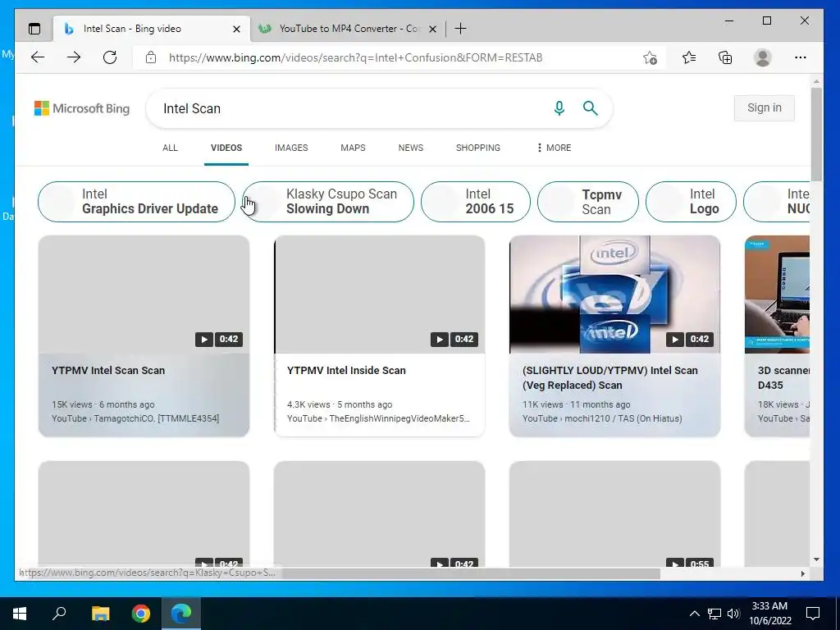Screen dimensions: 840x630
Task: Click Intel Logo suggestion chip
Action: click(x=691, y=202)
